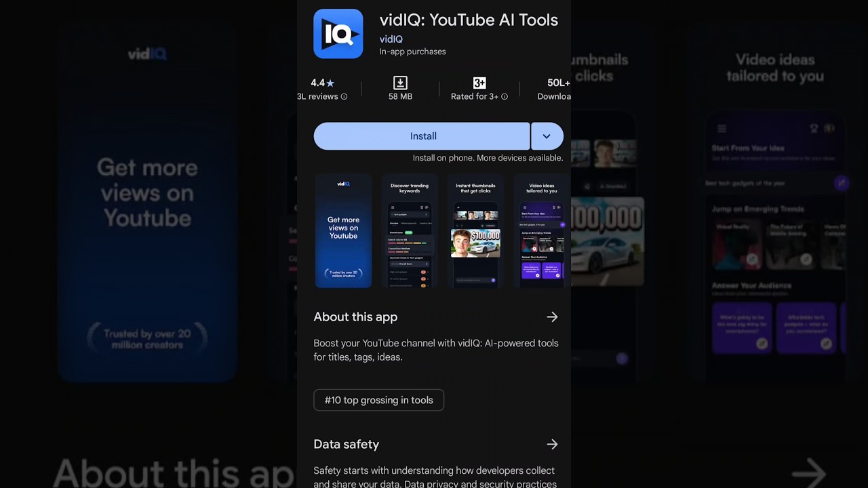Open the 'Get more views on Youtube' screenshot
The image size is (868, 488).
pyautogui.click(x=343, y=230)
